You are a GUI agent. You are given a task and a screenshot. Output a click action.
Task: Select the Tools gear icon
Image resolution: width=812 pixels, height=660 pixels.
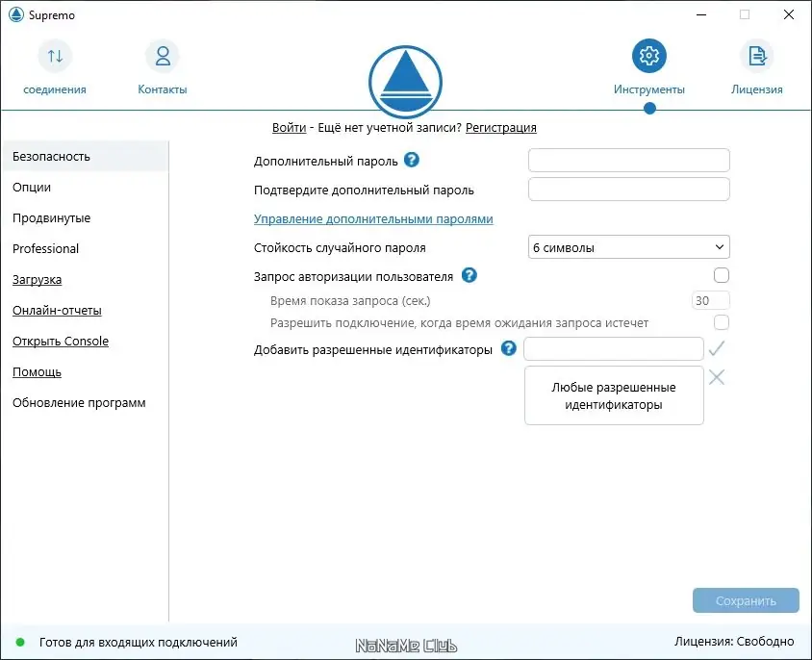tap(648, 56)
